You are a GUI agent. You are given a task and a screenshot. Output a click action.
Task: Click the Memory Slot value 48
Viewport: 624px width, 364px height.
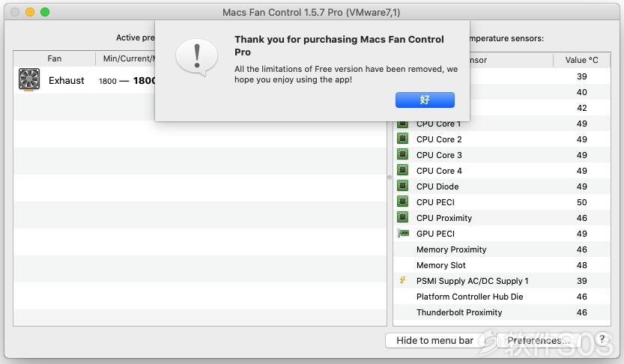[x=581, y=265]
